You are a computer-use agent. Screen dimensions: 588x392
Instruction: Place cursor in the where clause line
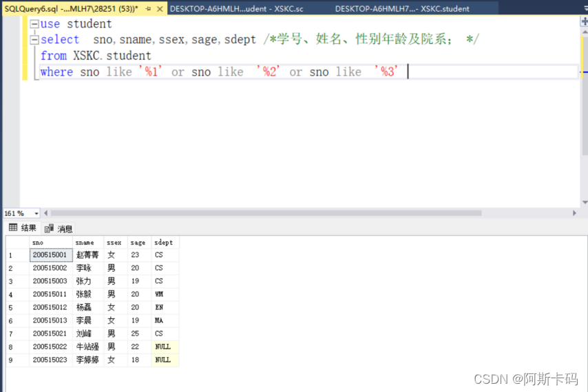click(220, 72)
